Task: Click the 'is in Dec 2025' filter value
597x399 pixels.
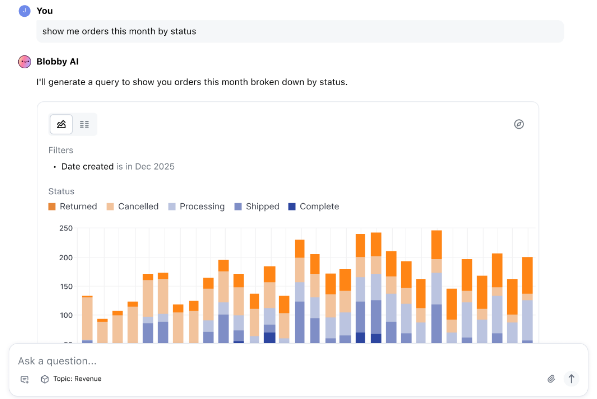Action: point(145,166)
